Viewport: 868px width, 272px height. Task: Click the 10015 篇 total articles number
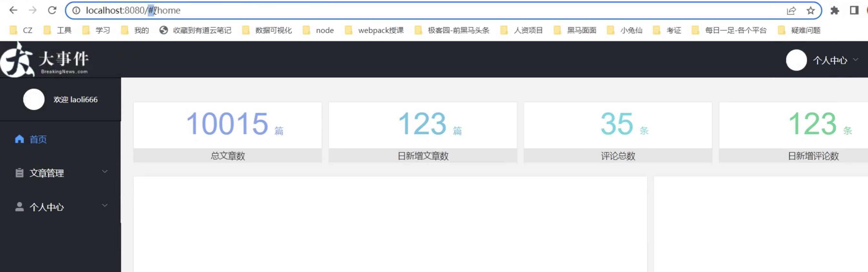(235, 124)
